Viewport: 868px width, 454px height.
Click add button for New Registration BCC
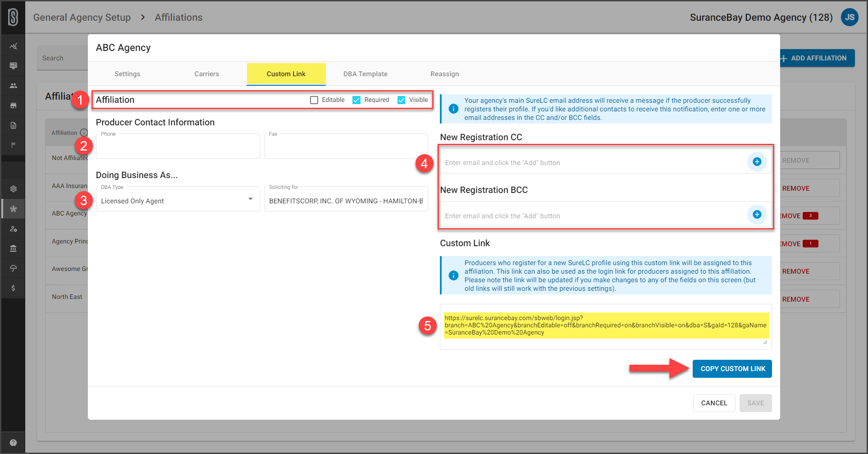pyautogui.click(x=757, y=215)
